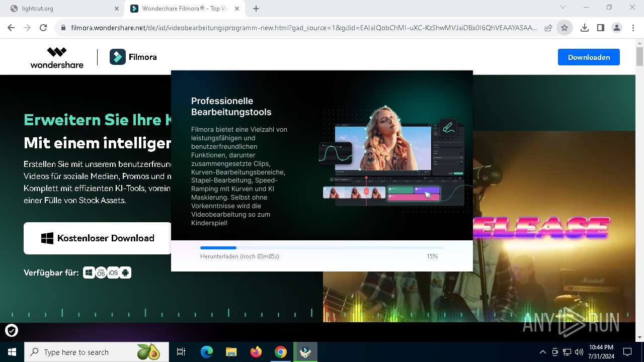The width and height of the screenshot is (644, 362).
Task: Open the Chrome downloads icon
Action: click(584, 28)
